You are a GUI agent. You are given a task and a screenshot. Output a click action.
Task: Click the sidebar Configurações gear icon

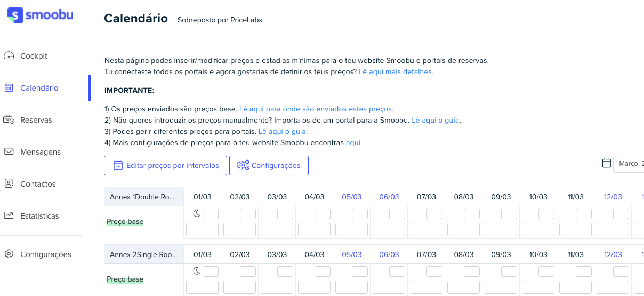[9, 254]
